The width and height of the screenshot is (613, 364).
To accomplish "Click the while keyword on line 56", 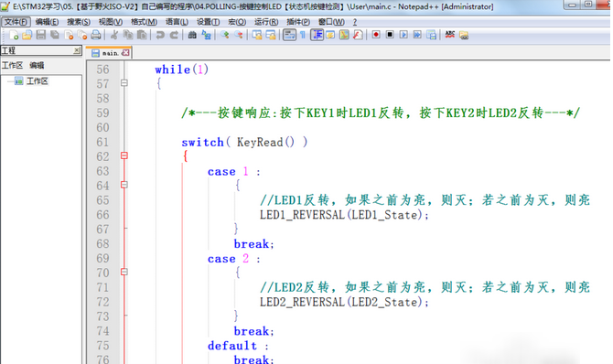I will tap(173, 70).
